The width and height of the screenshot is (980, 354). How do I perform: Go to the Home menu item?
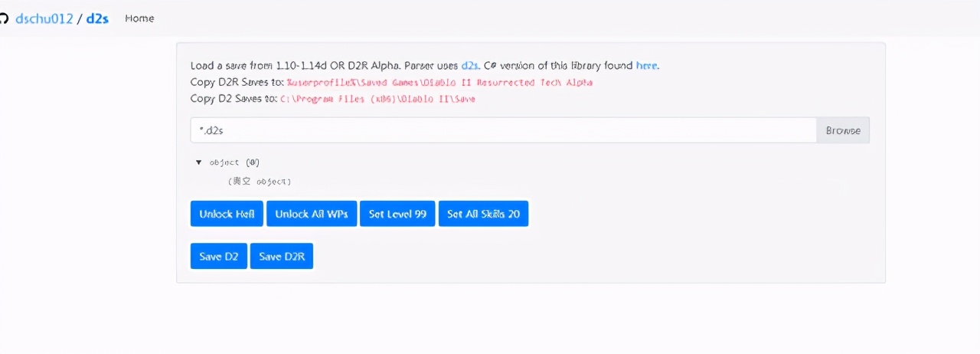(139, 18)
